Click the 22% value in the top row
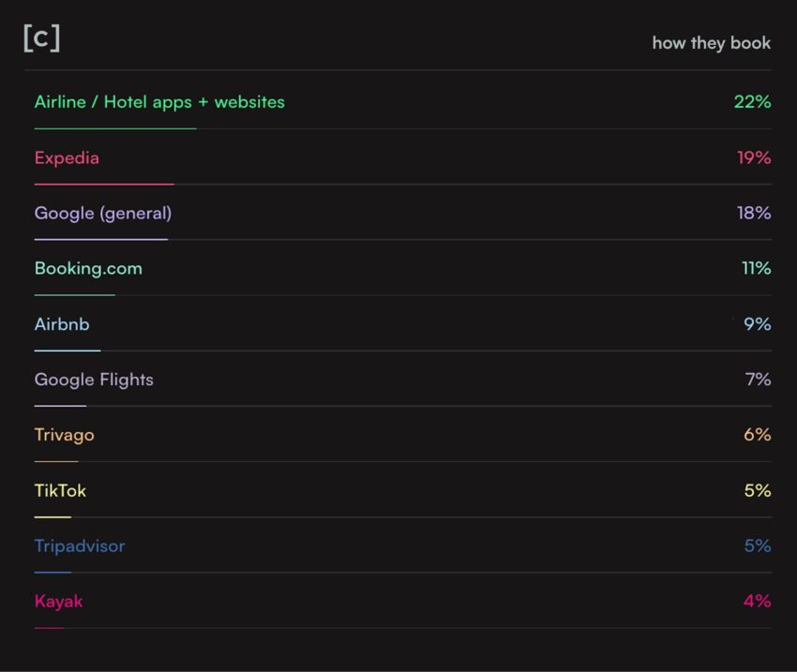Image resolution: width=797 pixels, height=672 pixels. point(752,102)
